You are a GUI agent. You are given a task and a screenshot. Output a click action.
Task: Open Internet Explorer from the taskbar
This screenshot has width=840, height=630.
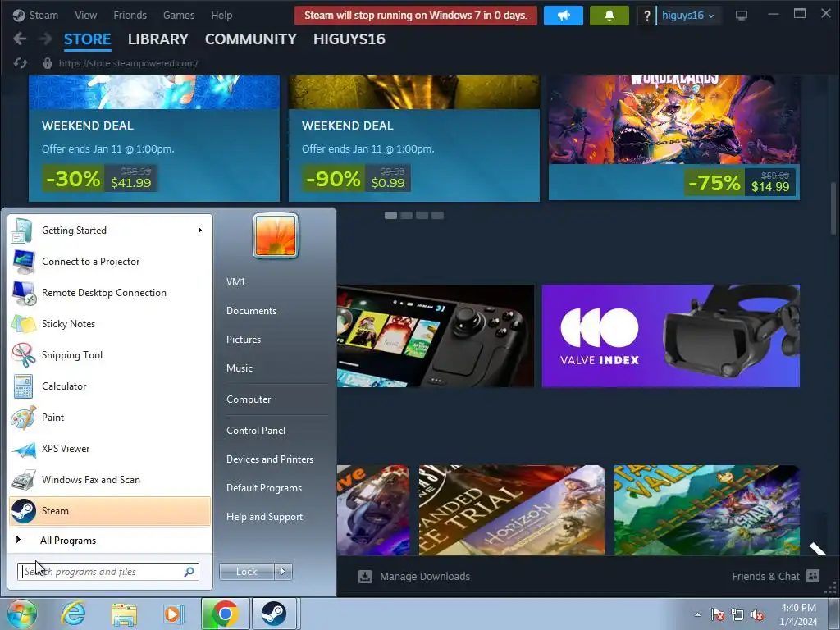(73, 614)
